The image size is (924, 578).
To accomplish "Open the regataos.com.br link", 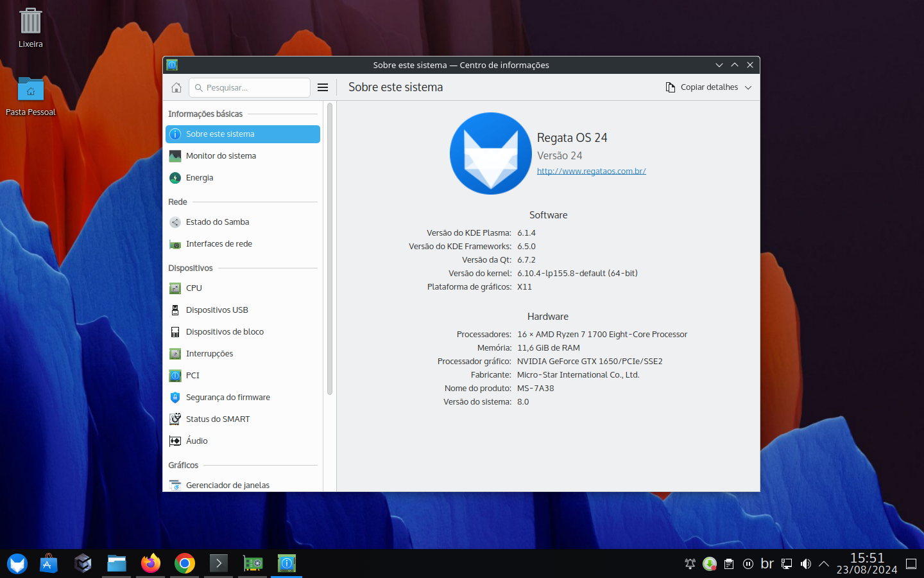I will coord(592,171).
